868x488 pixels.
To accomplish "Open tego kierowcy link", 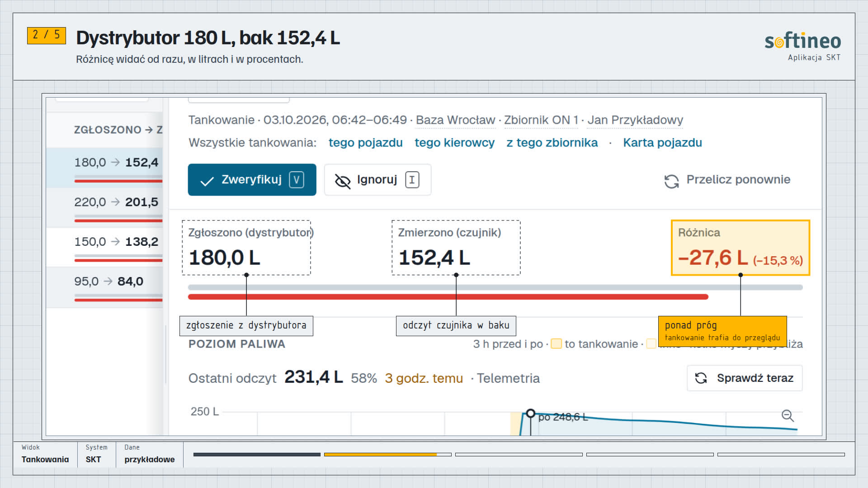I will (454, 143).
